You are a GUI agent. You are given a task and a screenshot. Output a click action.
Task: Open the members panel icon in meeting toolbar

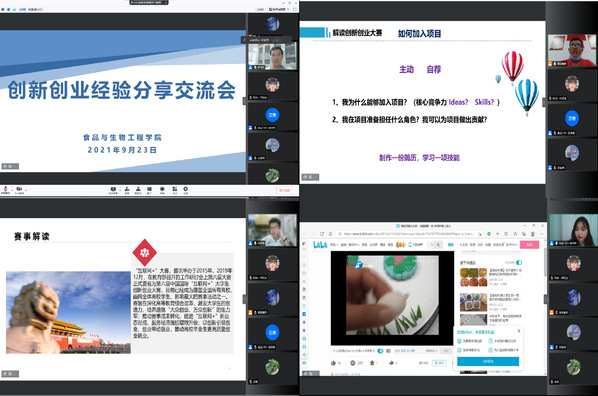tap(138, 189)
